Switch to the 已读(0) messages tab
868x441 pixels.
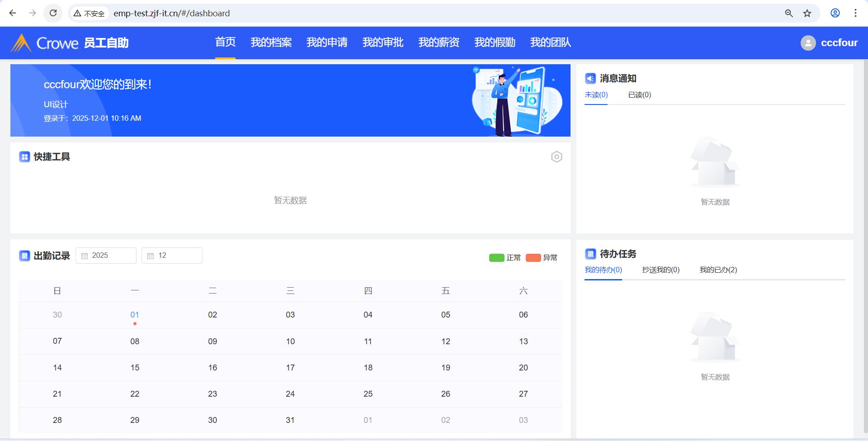coord(639,95)
